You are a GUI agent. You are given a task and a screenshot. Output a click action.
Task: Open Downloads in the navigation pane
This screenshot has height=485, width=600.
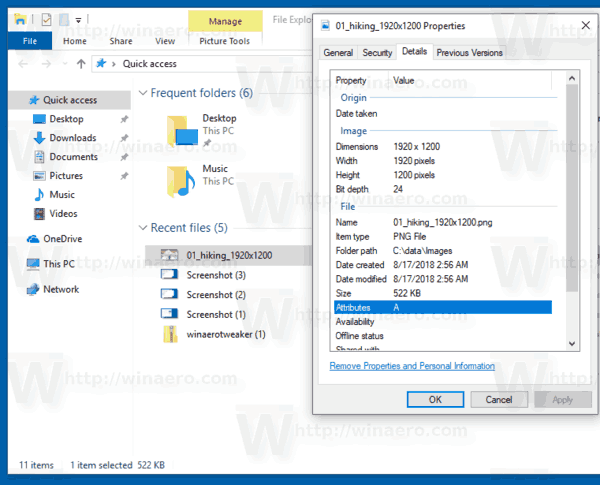click(73, 138)
